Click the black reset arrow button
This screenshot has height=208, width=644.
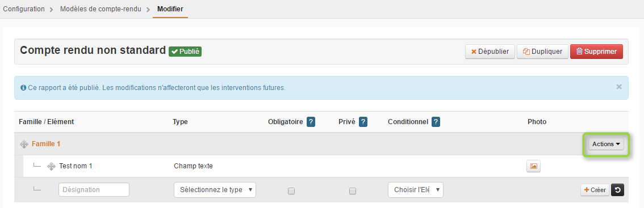pos(618,190)
